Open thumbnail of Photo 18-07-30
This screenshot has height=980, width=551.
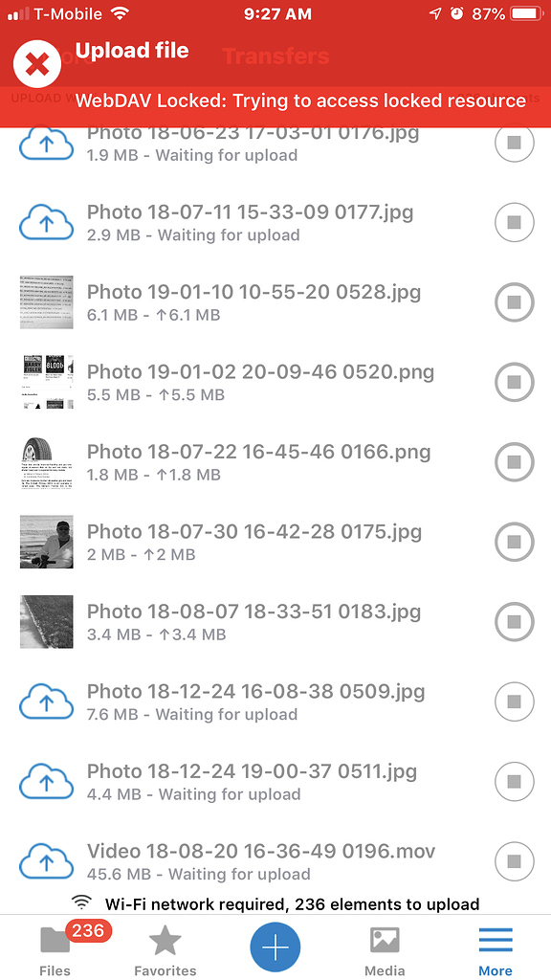pyautogui.click(x=46, y=542)
